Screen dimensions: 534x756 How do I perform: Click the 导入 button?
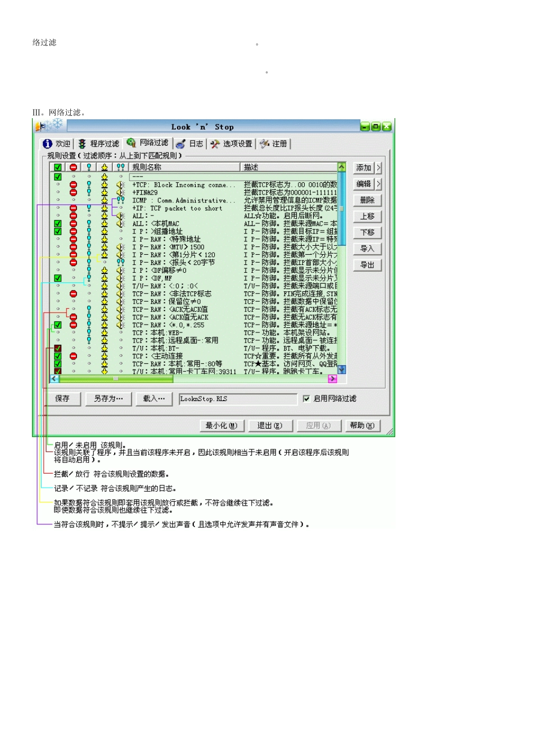point(368,249)
